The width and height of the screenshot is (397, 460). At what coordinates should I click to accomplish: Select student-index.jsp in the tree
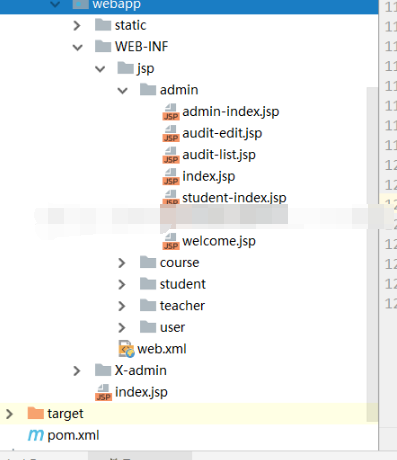tap(234, 198)
